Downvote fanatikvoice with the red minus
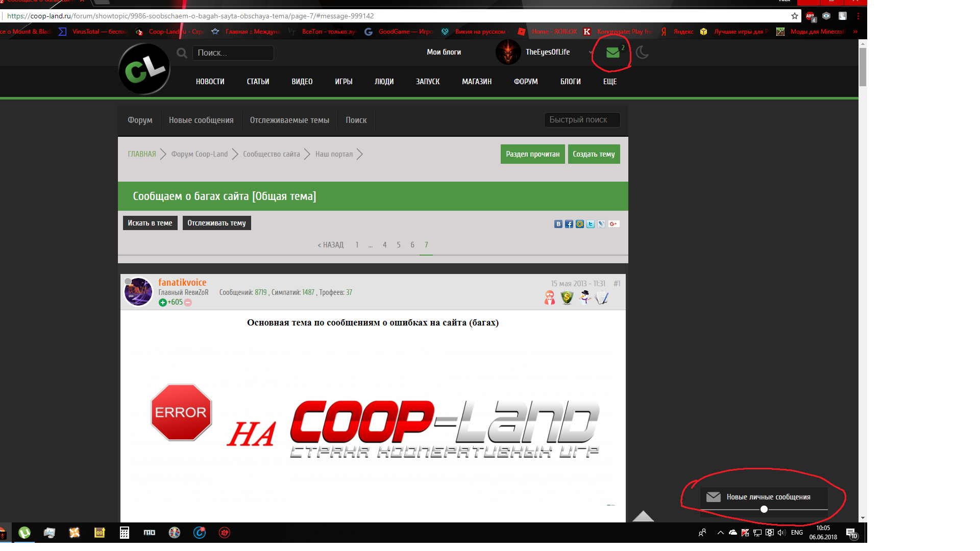Viewport: 980px width, 551px height. tap(188, 303)
